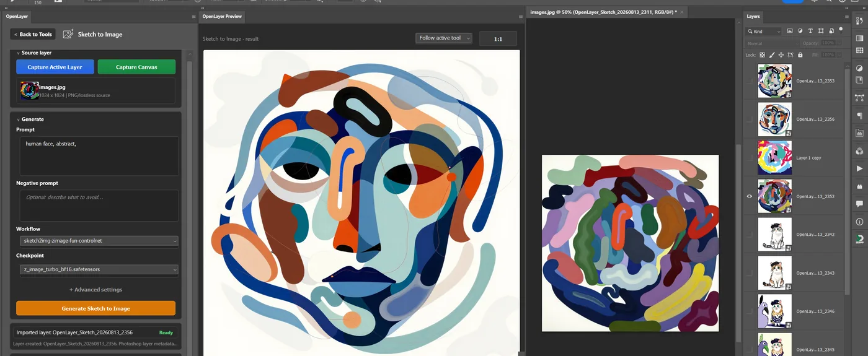This screenshot has width=868, height=356.
Task: Click the green Capture Canvas button
Action: pos(136,67)
